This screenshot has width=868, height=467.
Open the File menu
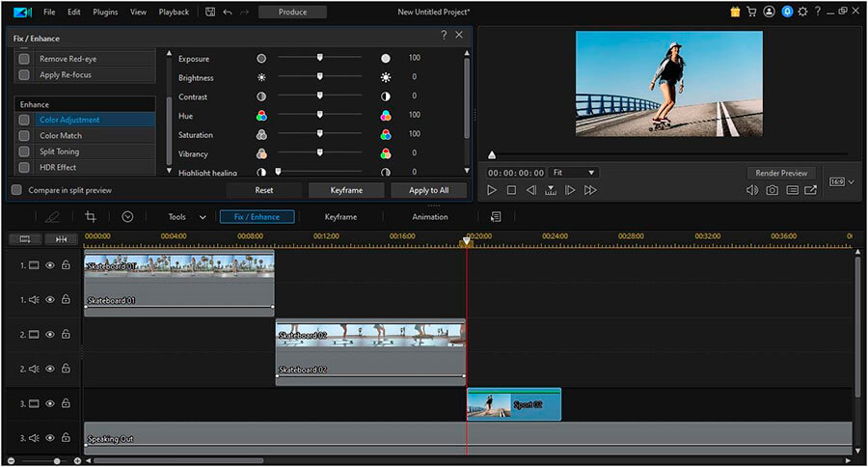click(49, 12)
